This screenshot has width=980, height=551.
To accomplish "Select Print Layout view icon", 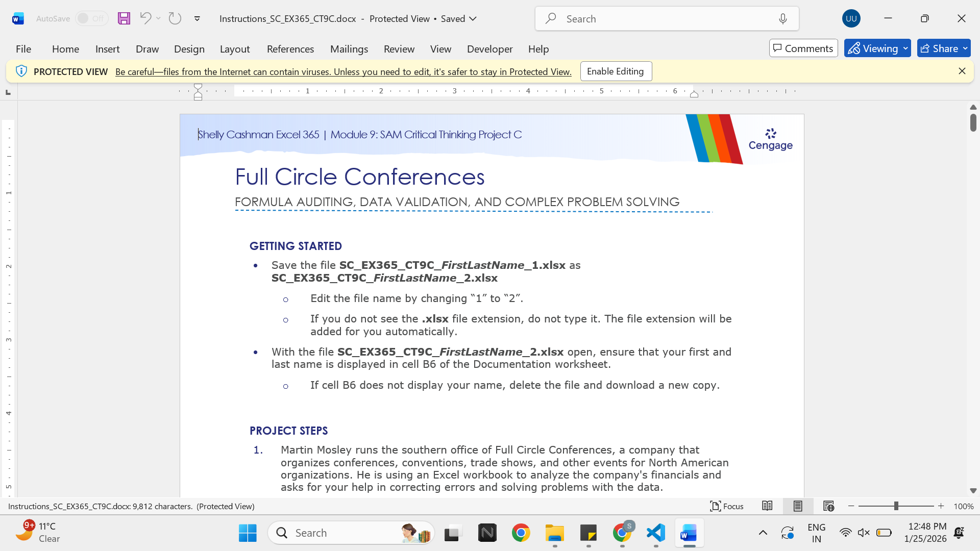I will [x=798, y=506].
